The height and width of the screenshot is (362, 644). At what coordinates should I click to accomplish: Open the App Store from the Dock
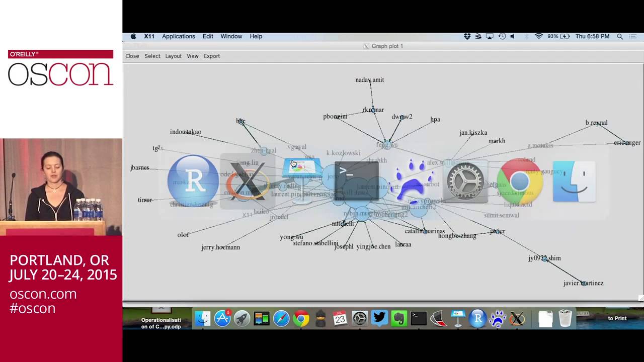[222, 318]
